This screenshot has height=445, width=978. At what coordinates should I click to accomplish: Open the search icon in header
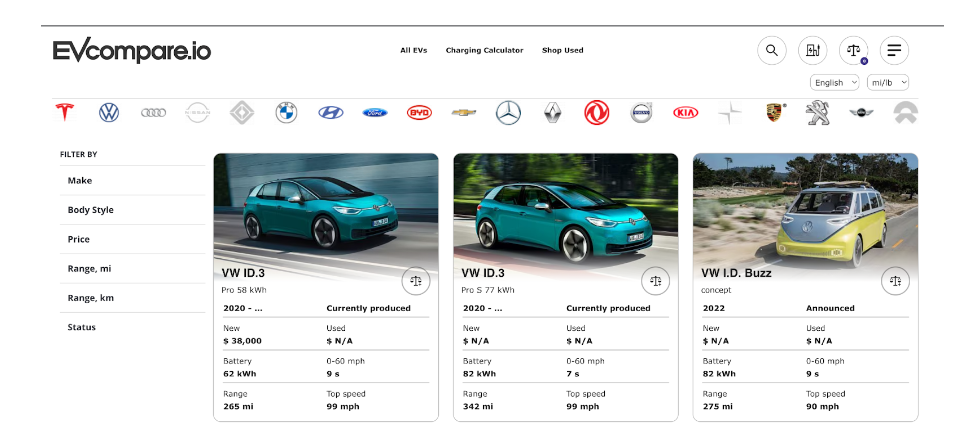coord(772,51)
